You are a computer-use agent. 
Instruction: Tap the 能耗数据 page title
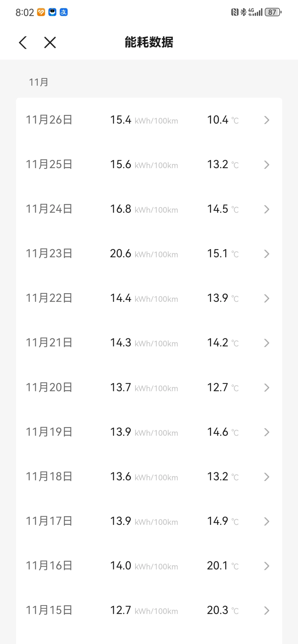point(149,42)
